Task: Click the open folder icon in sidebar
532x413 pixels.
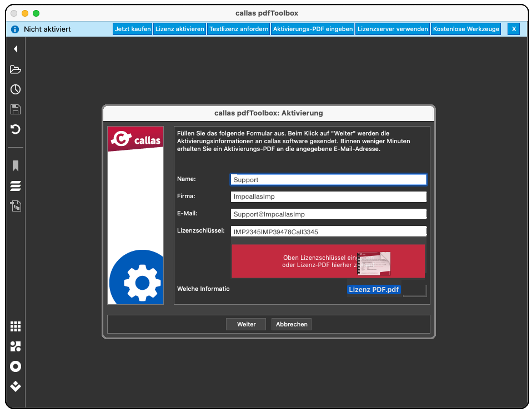Action: pos(16,69)
